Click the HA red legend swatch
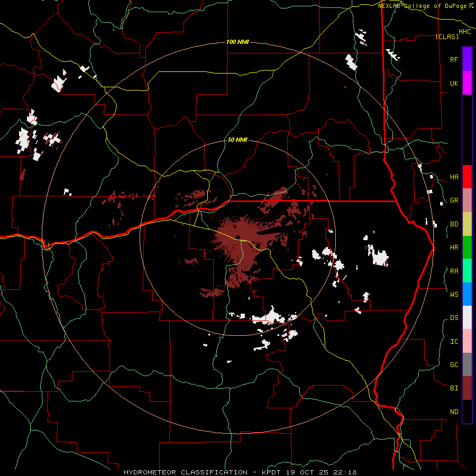 [x=467, y=177]
